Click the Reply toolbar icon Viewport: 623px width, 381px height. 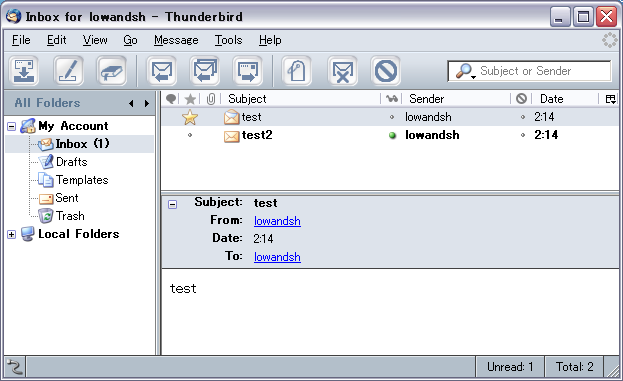[x=162, y=71]
